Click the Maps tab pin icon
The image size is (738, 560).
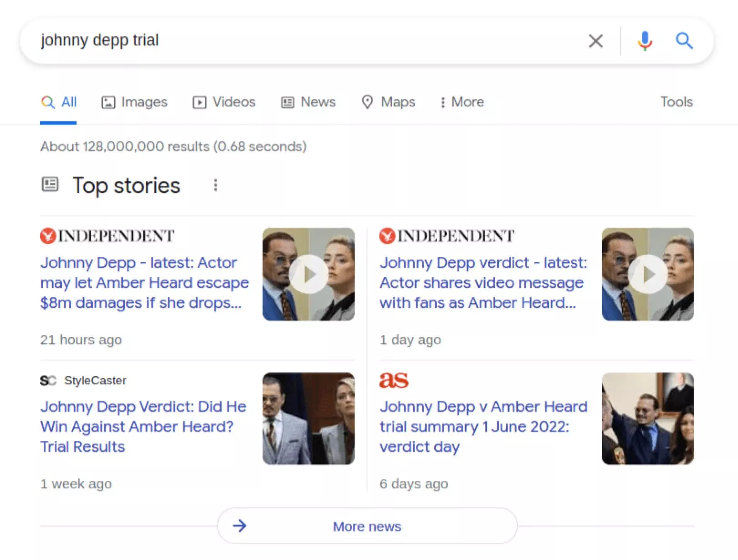tap(367, 102)
